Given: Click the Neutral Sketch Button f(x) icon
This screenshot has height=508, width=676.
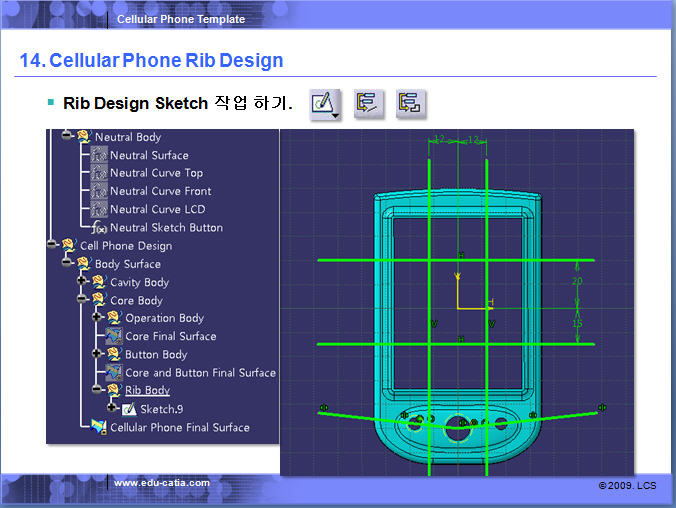Looking at the screenshot, I should [x=99, y=228].
